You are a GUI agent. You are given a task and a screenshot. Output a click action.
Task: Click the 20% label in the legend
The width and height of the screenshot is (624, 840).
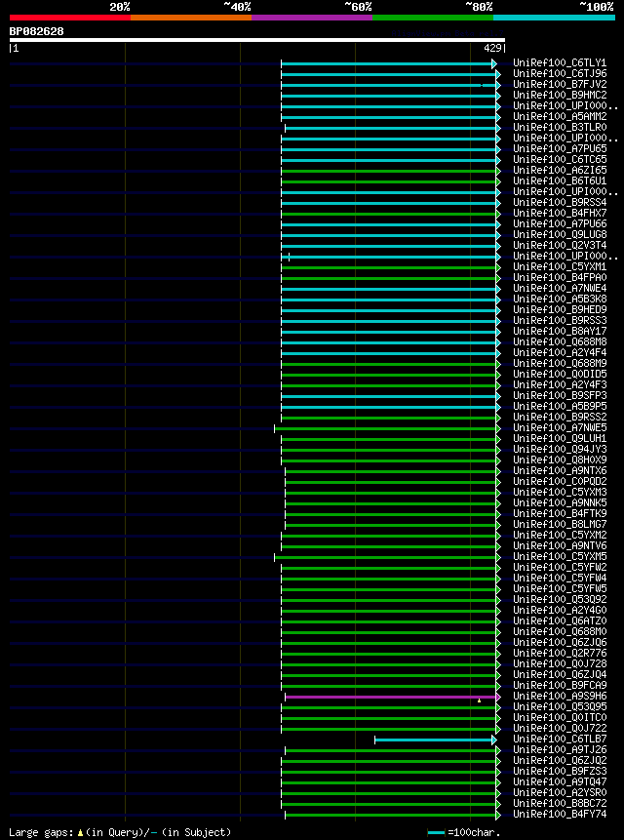pyautogui.click(x=119, y=7)
